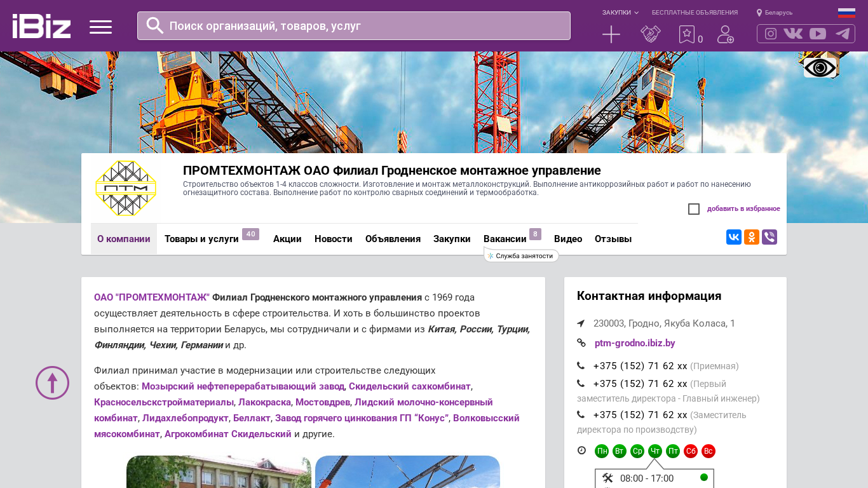This screenshot has width=868, height=488.
Task: Click the link chain icon beside website
Action: click(x=581, y=343)
